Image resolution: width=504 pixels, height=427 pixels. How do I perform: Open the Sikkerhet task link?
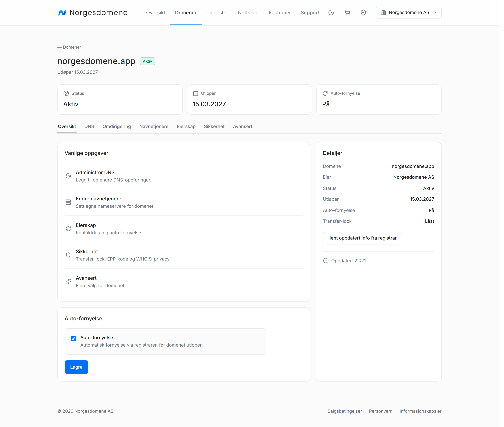tap(184, 255)
